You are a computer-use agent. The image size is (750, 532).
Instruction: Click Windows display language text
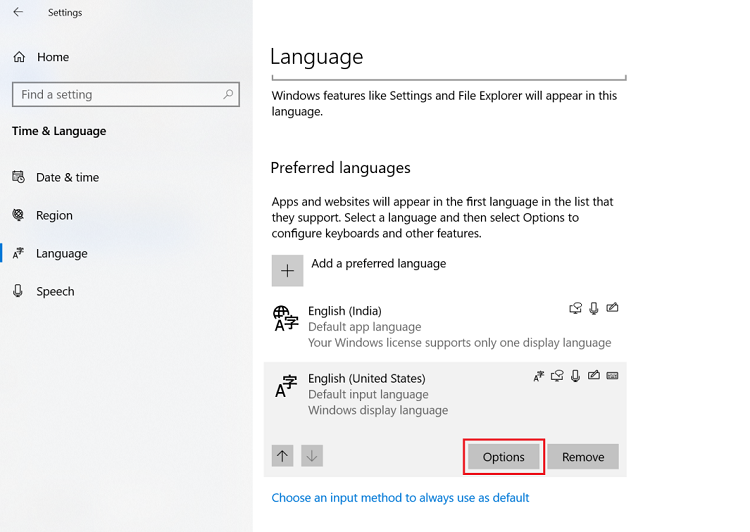point(378,410)
